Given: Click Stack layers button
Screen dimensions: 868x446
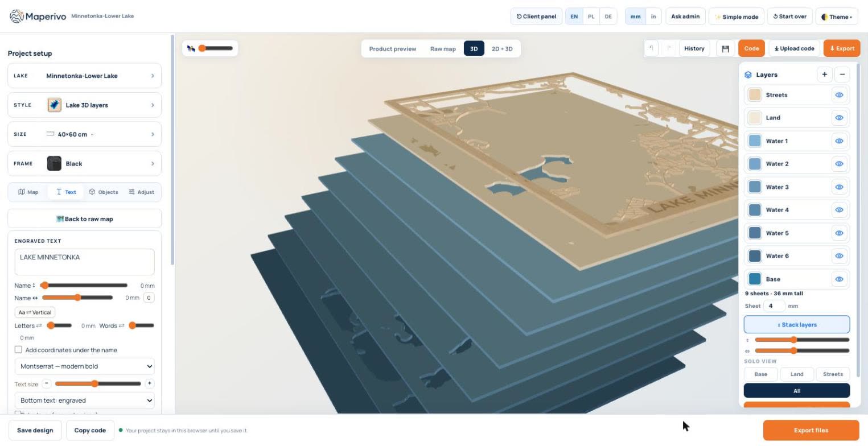Looking at the screenshot, I should click(x=796, y=325).
